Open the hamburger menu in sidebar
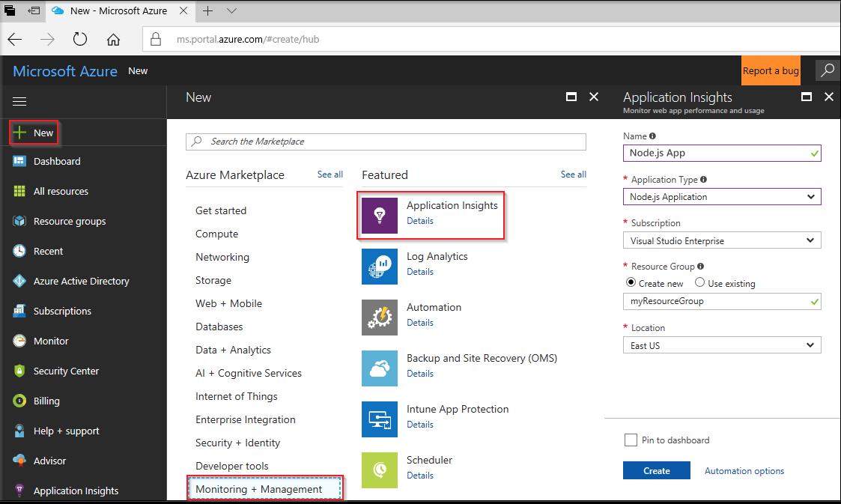Screen dimensions: 841x504 [19, 101]
